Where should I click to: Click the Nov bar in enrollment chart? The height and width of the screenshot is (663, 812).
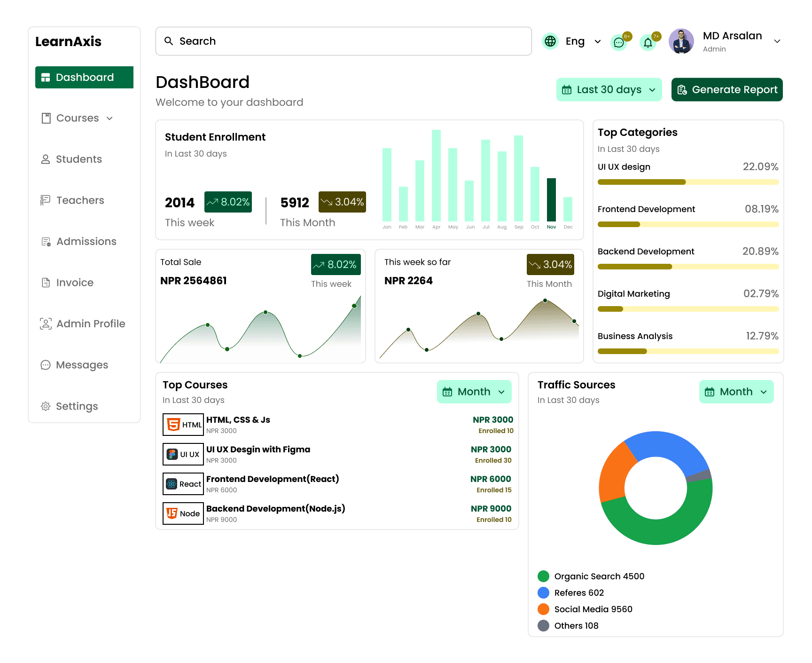(x=551, y=199)
